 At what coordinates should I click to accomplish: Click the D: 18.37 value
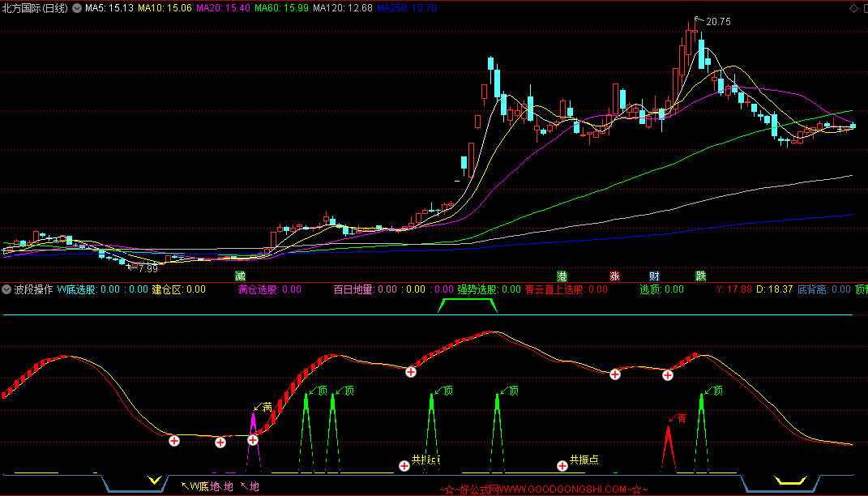coord(775,289)
